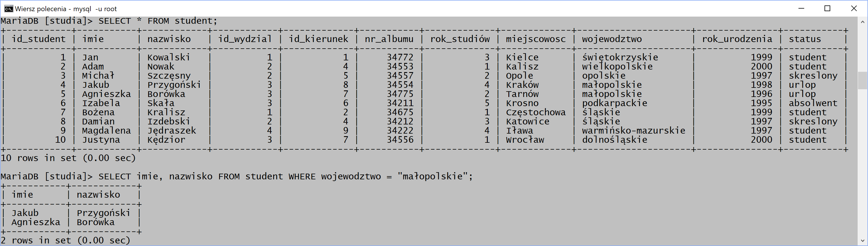
Task: Click city 'Katowice'
Action: coord(528,121)
